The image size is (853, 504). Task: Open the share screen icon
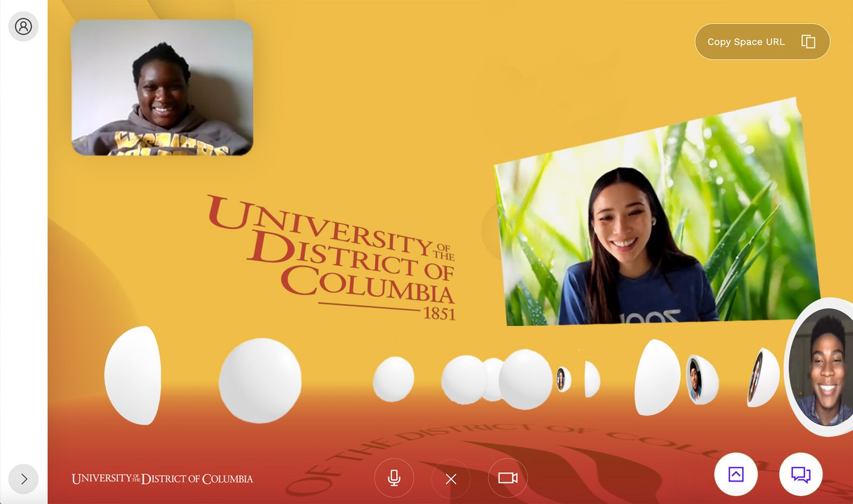(736, 474)
